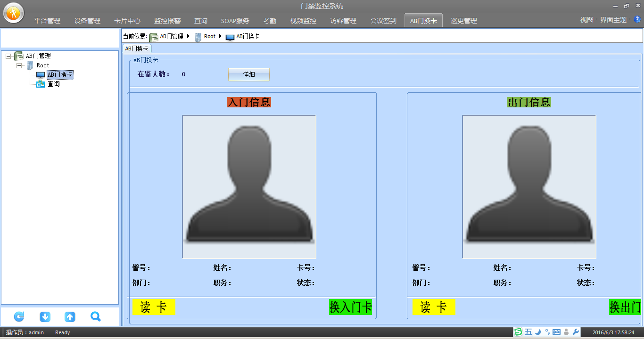This screenshot has height=339, width=644.
Task: Click the refresh icon below the tree
Action: point(19,317)
